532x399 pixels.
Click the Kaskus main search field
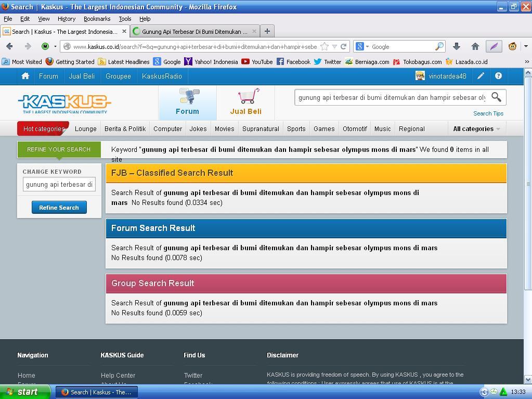392,97
